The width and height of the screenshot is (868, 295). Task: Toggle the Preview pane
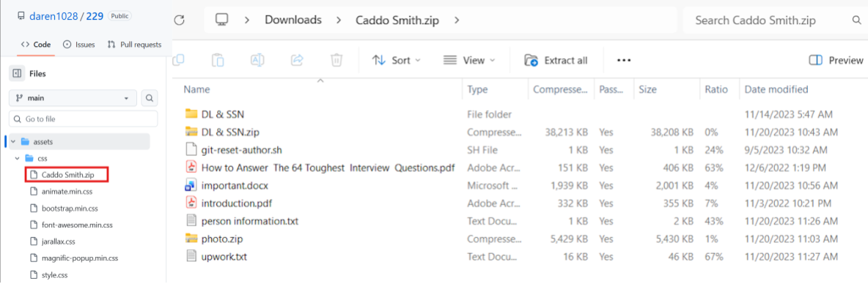tap(836, 60)
